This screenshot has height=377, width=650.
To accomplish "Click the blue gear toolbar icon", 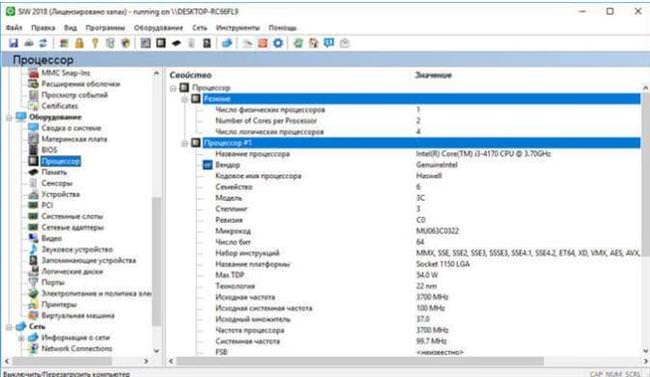I will 278,43.
